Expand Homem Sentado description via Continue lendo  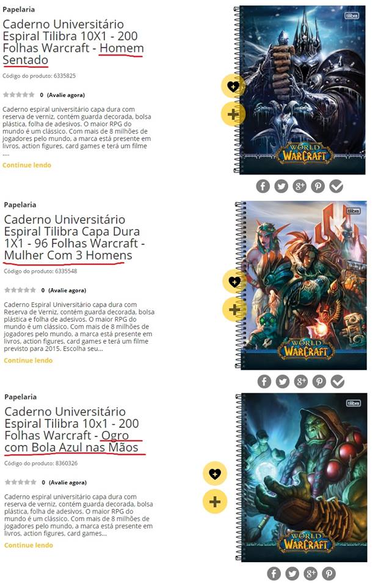(27, 165)
